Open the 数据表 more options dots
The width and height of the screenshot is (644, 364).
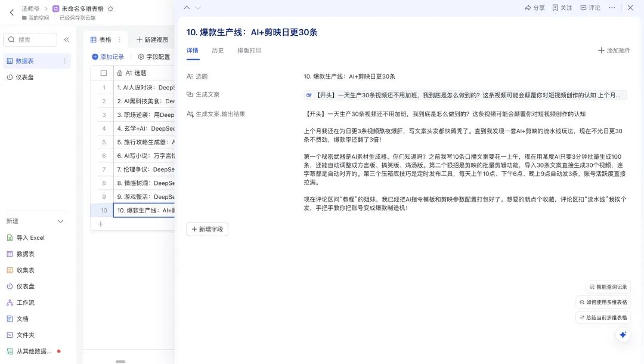(x=64, y=61)
